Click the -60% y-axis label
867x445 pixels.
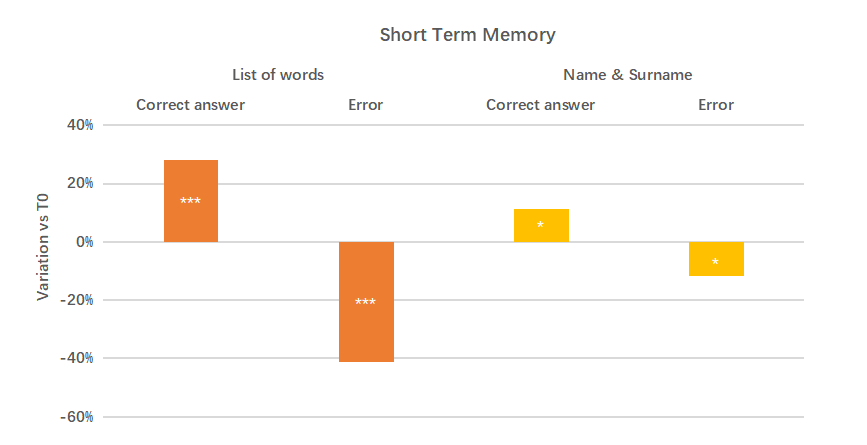78,417
